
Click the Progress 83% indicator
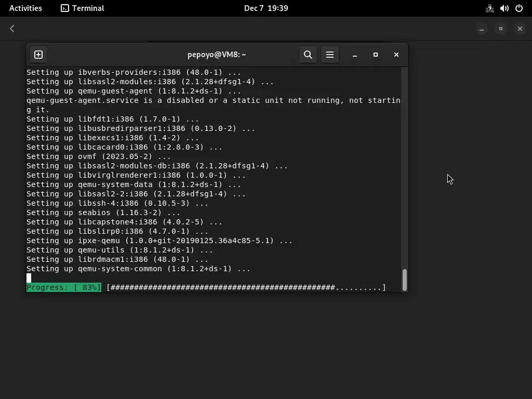(64, 287)
